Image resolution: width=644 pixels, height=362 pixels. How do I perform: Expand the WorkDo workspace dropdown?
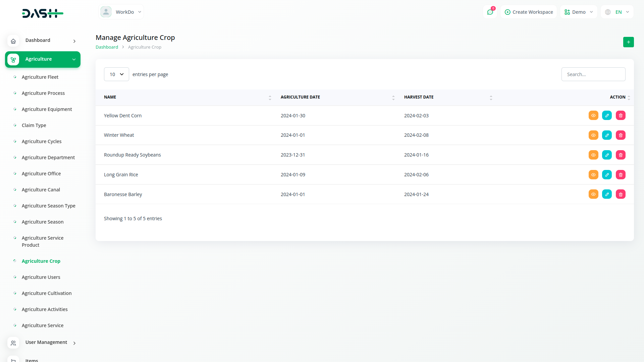121,12
